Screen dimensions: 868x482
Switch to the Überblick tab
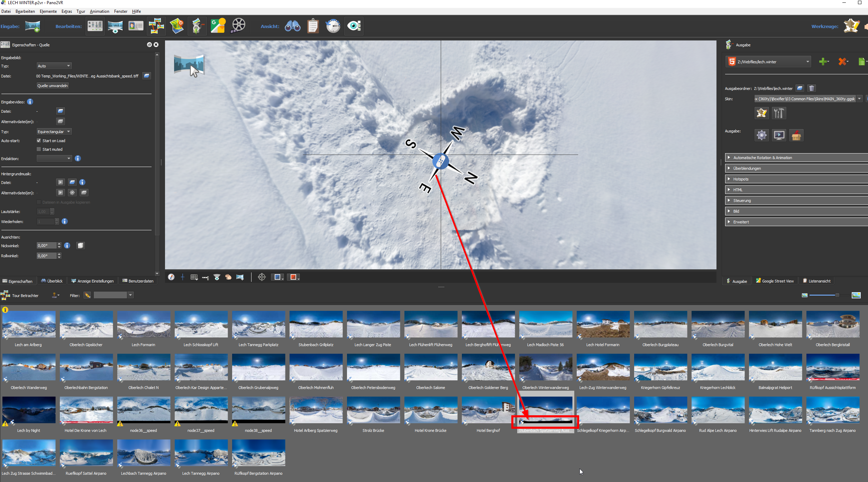point(52,281)
